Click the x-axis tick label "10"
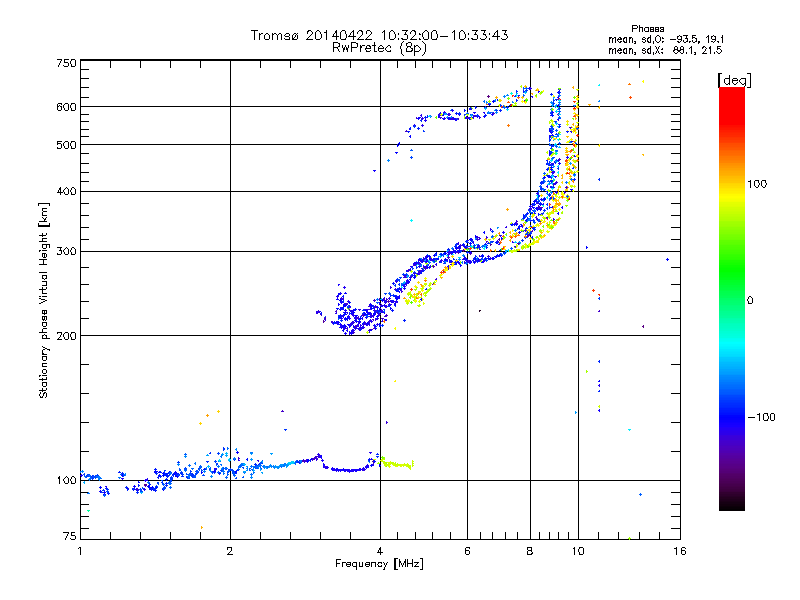The height and width of the screenshot is (600, 800). click(x=578, y=551)
